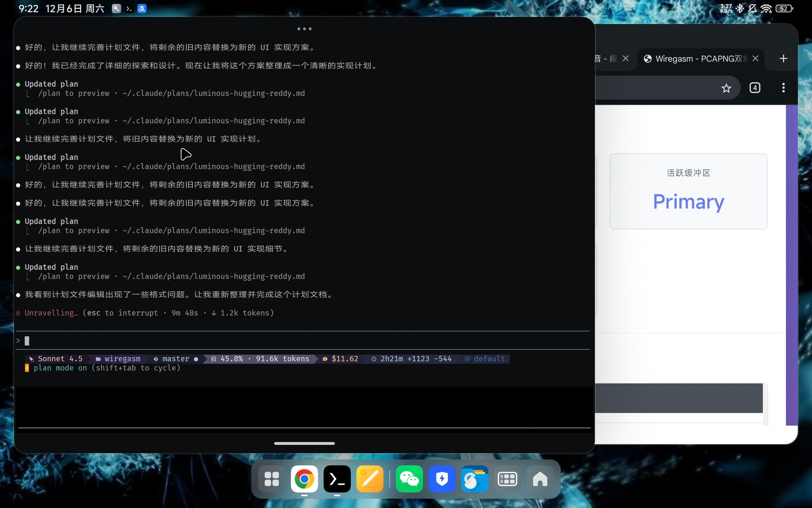Click the 2h21m +1123 -544 segment
The image size is (812, 508).
(411, 359)
